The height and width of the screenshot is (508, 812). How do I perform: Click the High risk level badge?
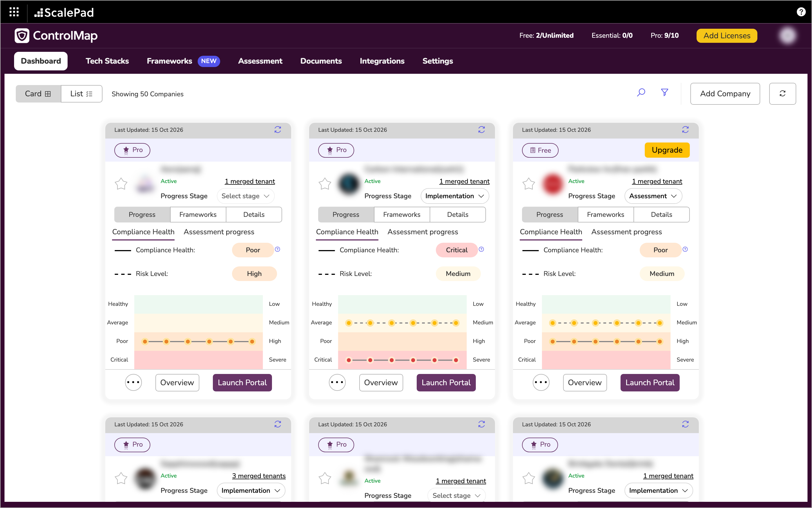click(254, 273)
